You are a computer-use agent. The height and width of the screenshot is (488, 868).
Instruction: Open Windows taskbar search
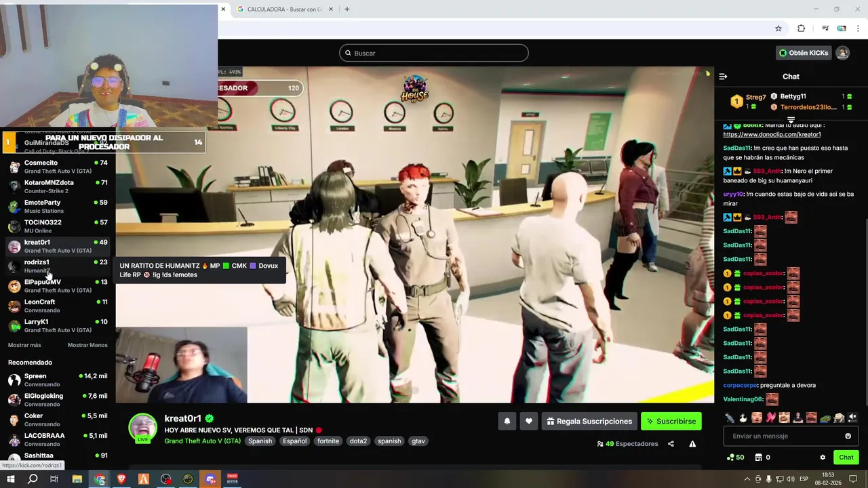33,479
